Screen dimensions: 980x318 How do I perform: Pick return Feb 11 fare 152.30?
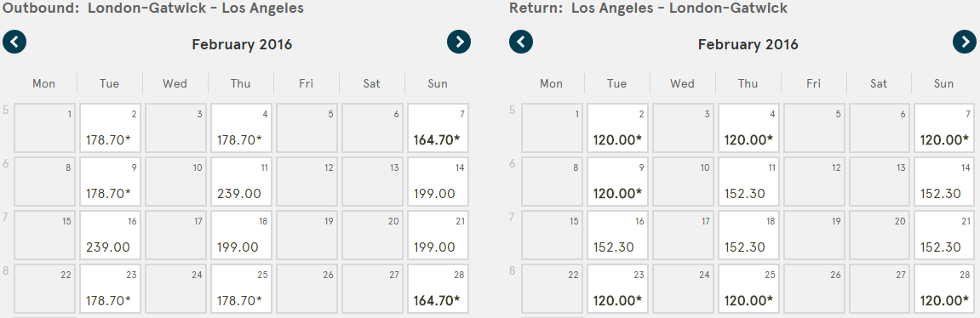pos(748,182)
